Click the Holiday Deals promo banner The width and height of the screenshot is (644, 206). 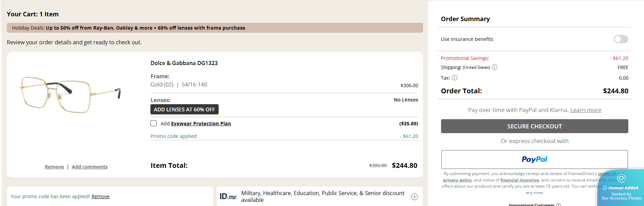[x=215, y=28]
